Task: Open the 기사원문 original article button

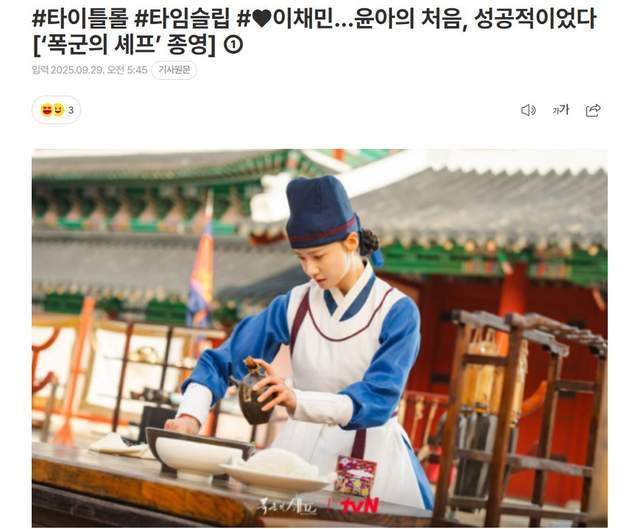Action: tap(174, 70)
